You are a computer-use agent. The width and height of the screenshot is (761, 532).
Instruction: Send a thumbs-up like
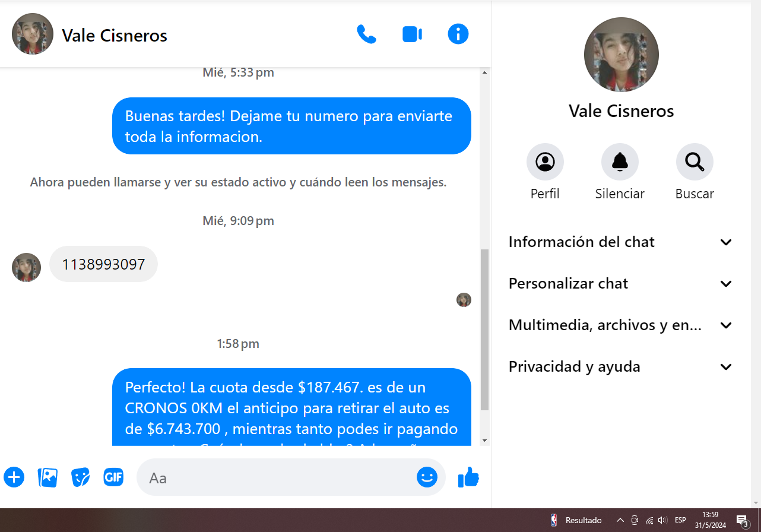pos(468,477)
